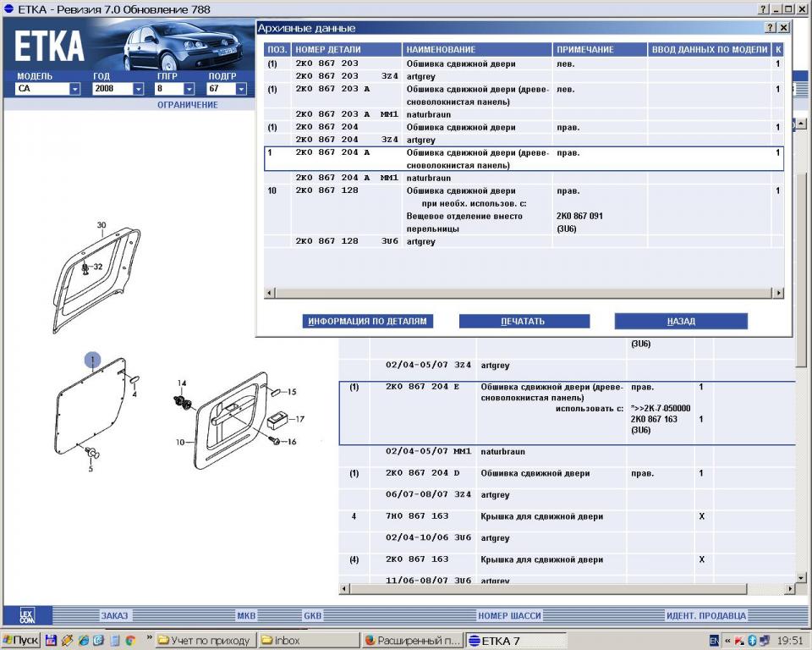Click the ПОЗ. column header in dialog
812x650 pixels.
click(x=277, y=50)
